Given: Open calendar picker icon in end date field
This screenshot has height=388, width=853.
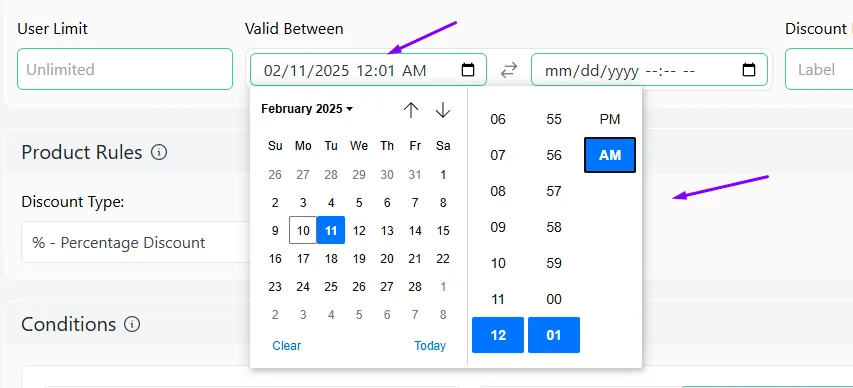Looking at the screenshot, I should 749,70.
